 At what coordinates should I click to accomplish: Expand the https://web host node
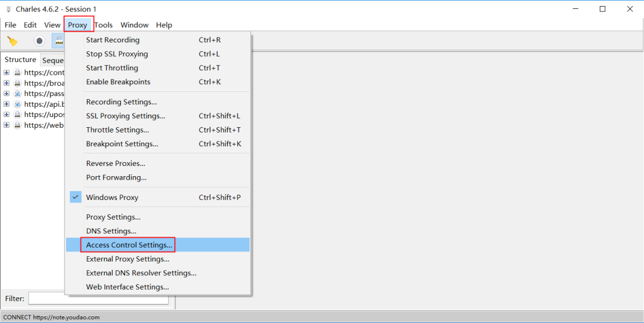coord(7,125)
